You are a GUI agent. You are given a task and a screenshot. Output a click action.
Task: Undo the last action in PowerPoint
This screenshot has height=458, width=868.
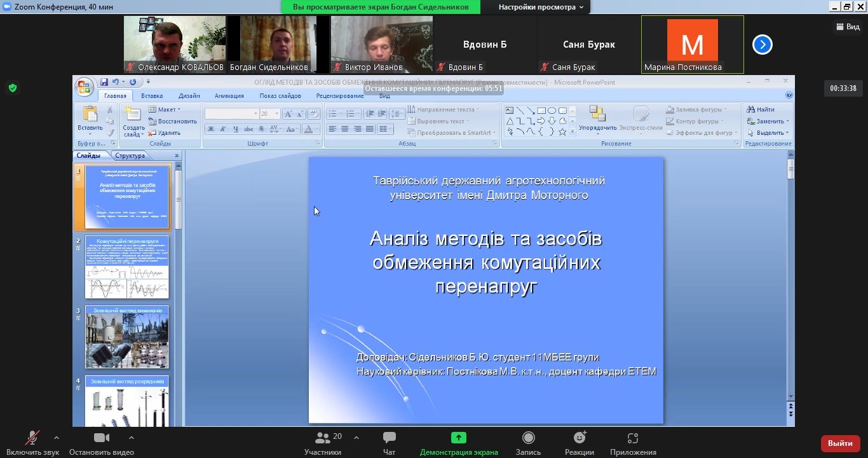coord(115,82)
